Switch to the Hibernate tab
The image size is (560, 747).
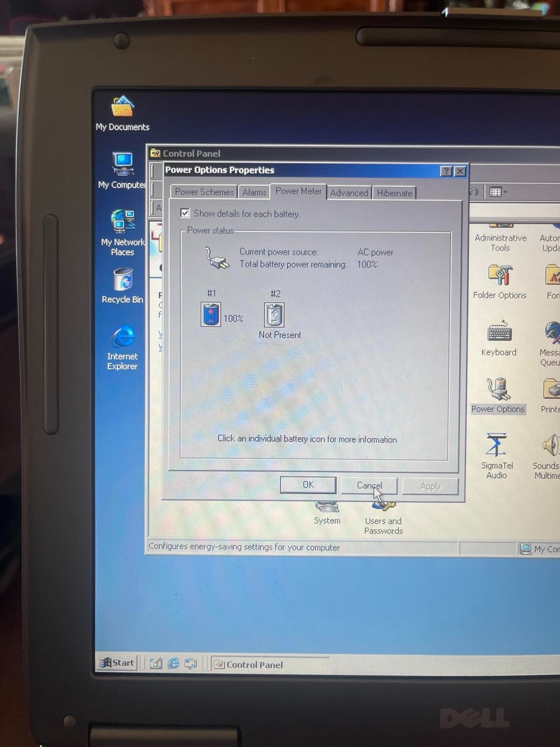coord(394,193)
